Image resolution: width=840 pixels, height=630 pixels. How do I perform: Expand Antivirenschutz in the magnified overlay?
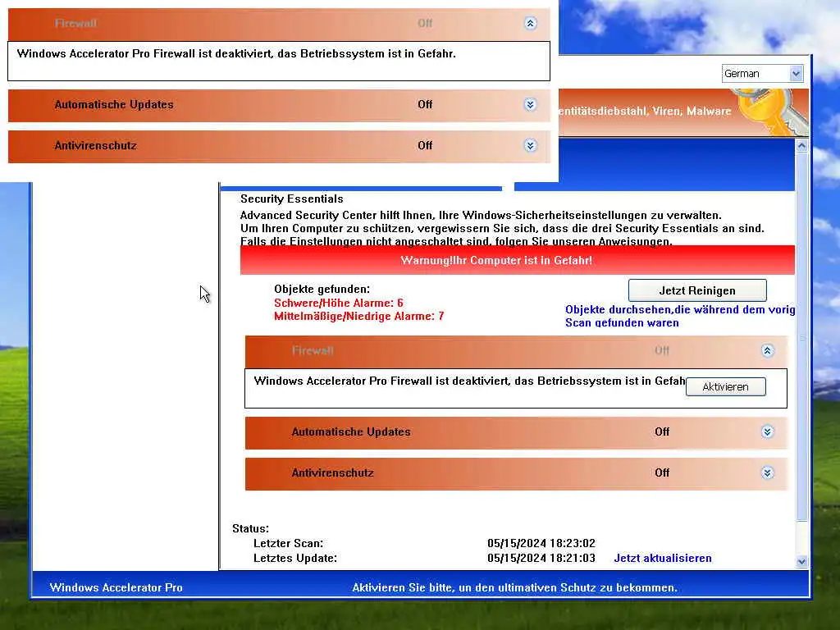530,146
